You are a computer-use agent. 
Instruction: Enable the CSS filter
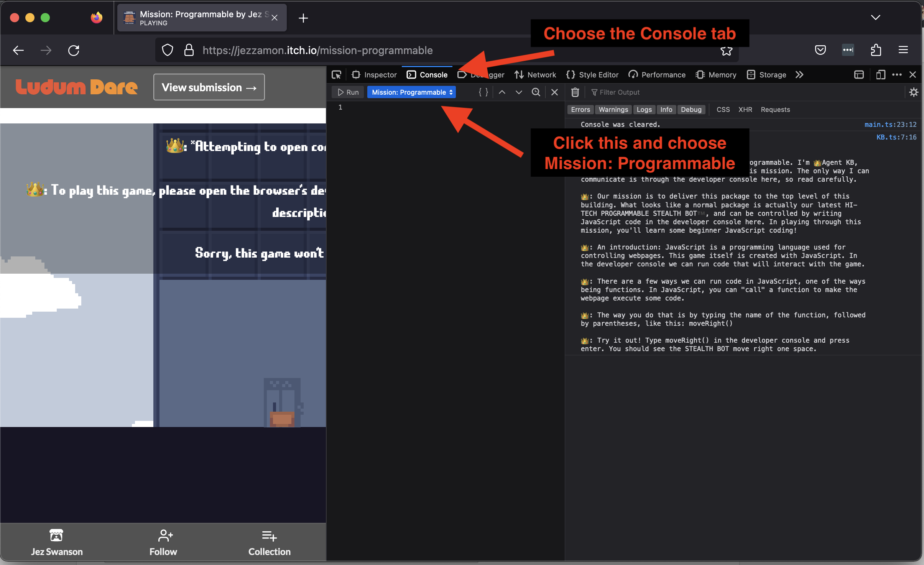pyautogui.click(x=723, y=110)
